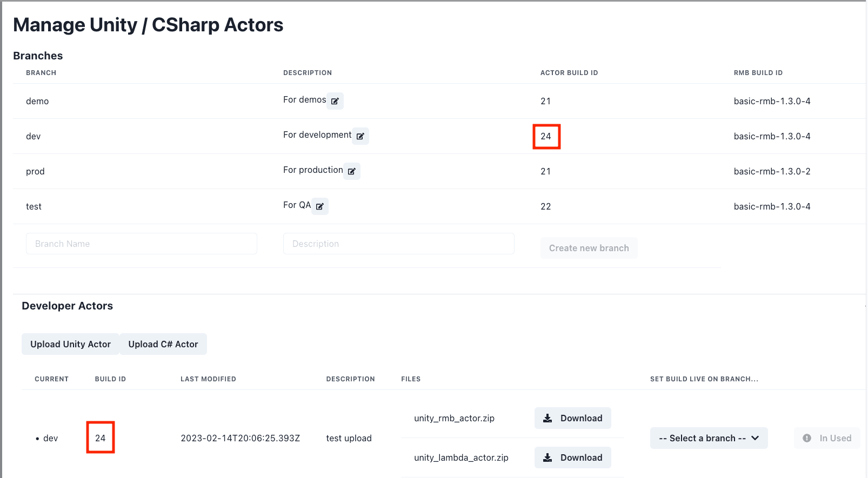Click Create new branch button

pos(589,248)
